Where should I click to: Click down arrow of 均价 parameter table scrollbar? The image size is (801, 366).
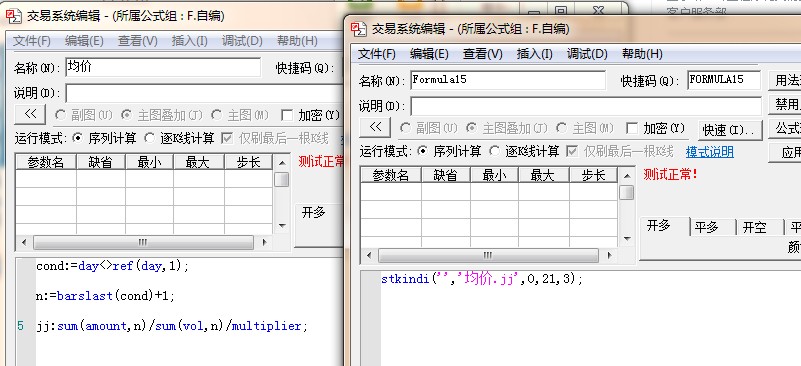coord(281,226)
